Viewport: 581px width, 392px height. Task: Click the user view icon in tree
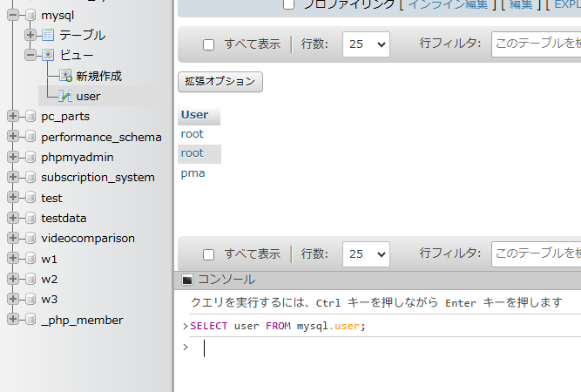point(65,96)
